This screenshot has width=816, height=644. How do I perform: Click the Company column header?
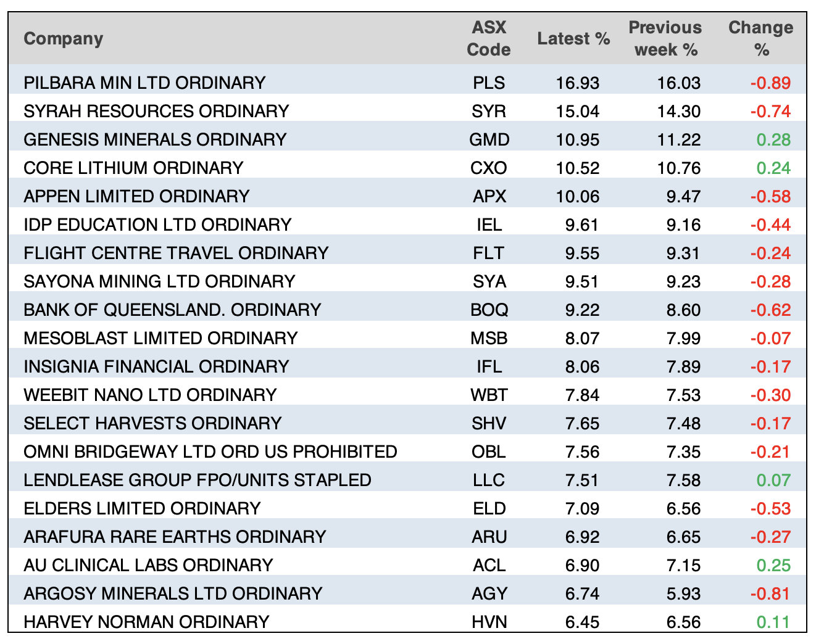click(63, 38)
